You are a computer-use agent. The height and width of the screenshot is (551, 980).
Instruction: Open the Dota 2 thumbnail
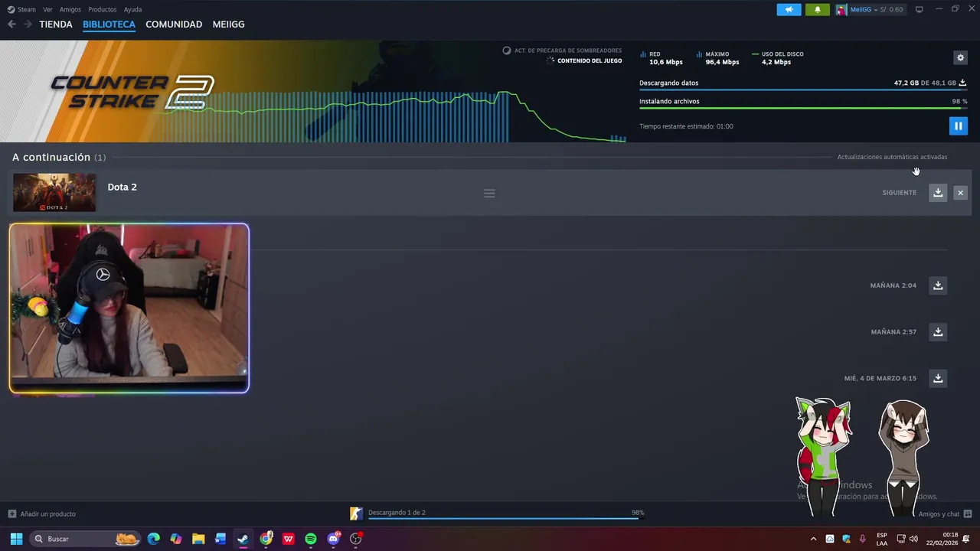(54, 192)
